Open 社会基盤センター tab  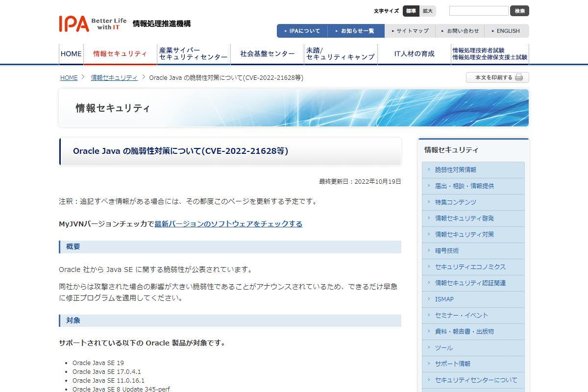click(268, 54)
